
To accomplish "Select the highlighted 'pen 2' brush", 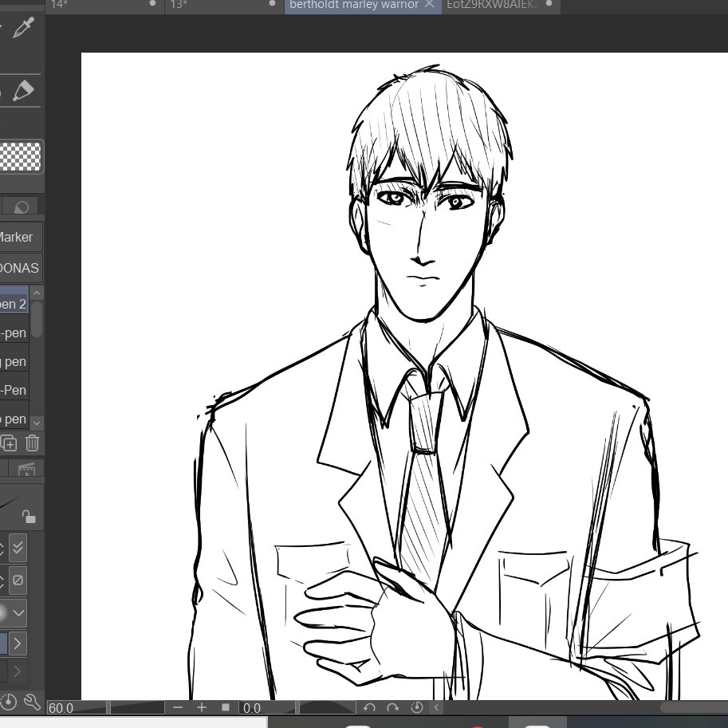I will (x=14, y=304).
